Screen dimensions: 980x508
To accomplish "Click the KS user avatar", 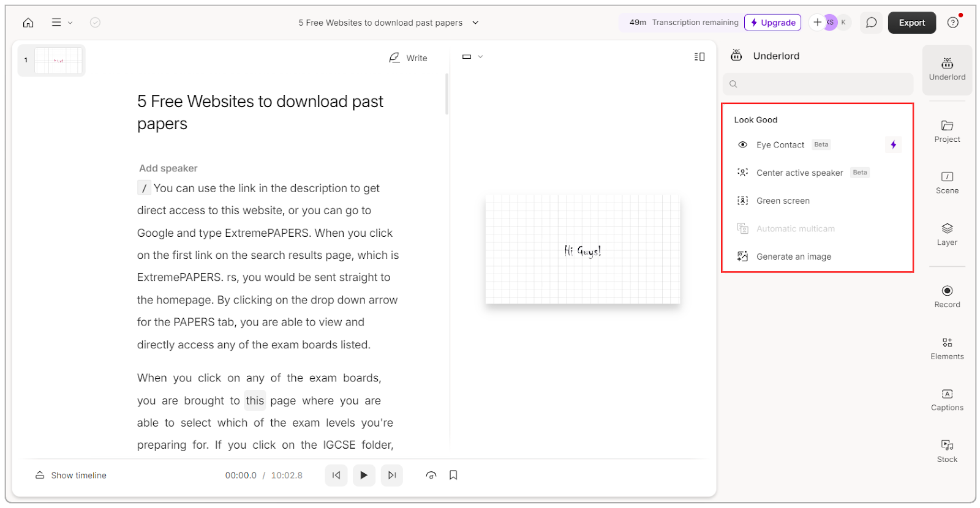I will 830,23.
